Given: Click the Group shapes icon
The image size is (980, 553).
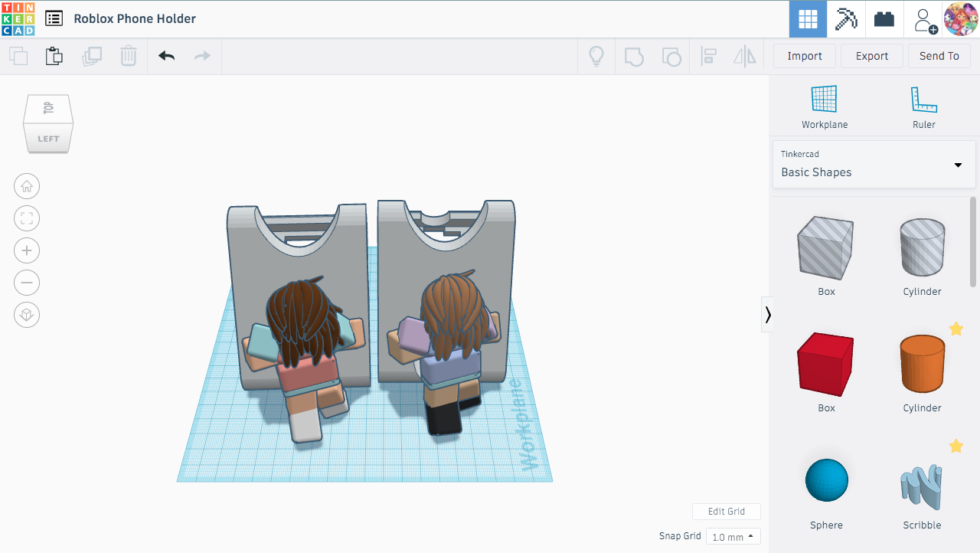Looking at the screenshot, I should pyautogui.click(x=634, y=56).
